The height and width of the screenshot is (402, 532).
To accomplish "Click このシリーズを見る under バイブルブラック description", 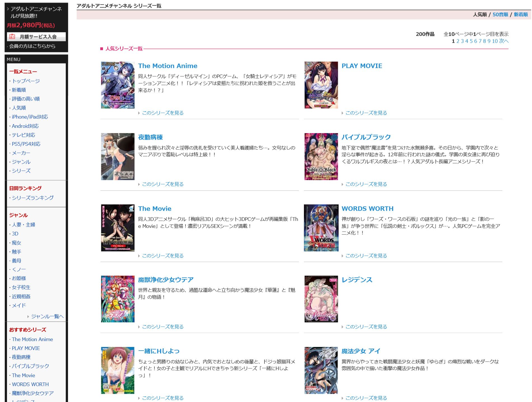I will pyautogui.click(x=366, y=184).
